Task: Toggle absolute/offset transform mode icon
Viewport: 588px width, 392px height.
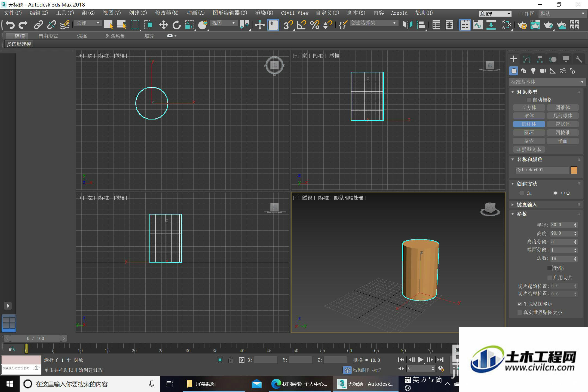Action: coord(241,360)
